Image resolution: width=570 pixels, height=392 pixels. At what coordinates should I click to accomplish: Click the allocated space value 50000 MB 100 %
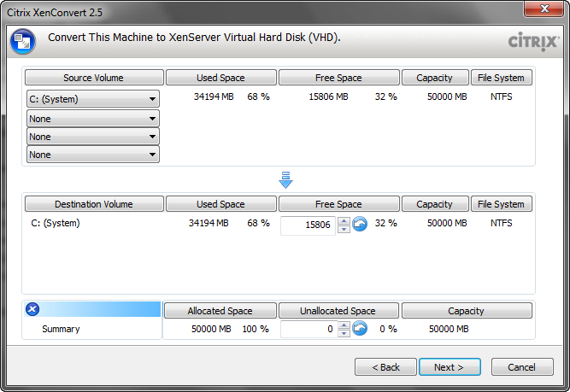tap(230, 329)
